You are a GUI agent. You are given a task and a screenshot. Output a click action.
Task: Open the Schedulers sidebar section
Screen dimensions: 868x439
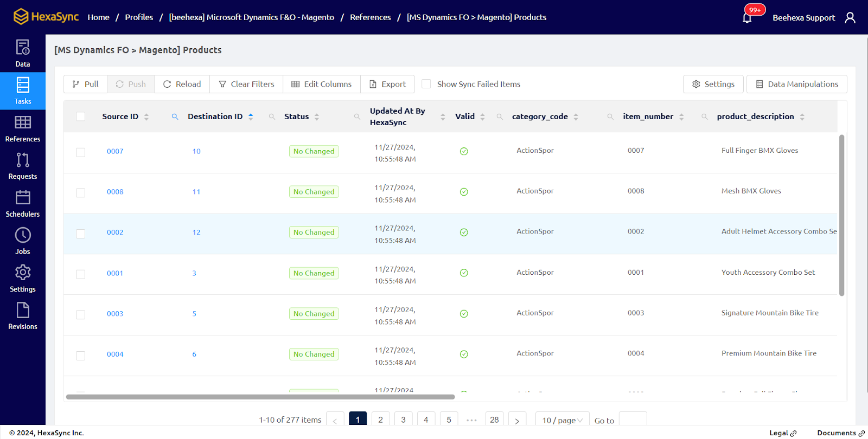[23, 204]
